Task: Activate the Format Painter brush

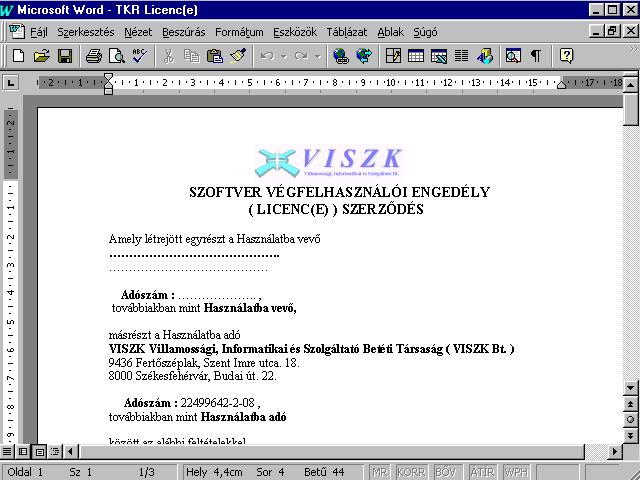Action: point(238,56)
